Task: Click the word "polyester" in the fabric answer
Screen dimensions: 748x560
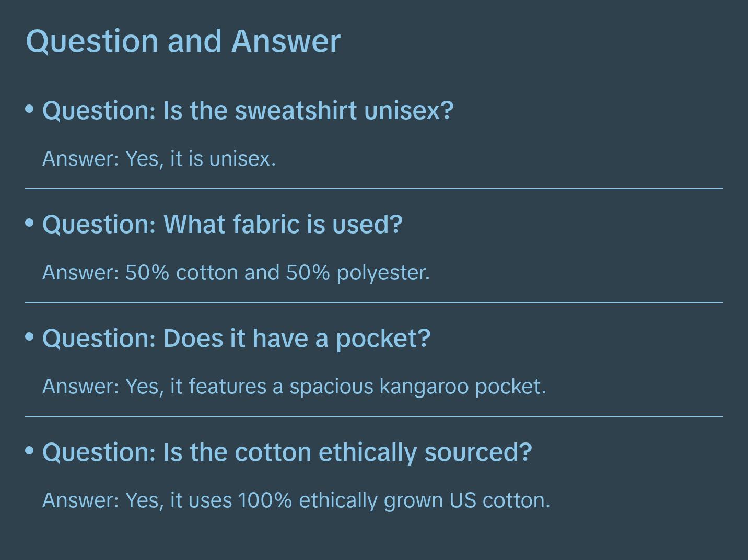Action: [x=383, y=273]
